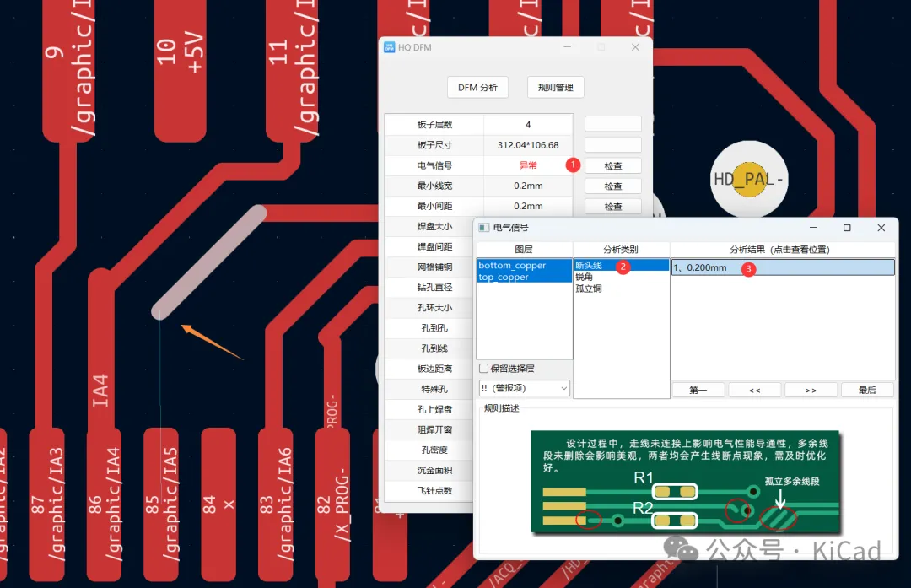Expand the 警报项 dropdown
911x588 pixels.
(x=524, y=388)
